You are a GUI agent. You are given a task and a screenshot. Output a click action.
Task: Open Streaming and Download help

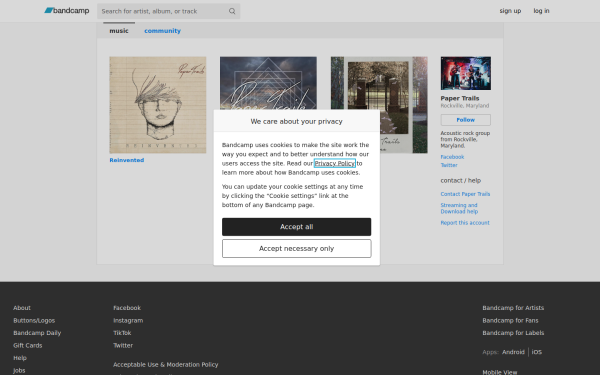coord(459,208)
